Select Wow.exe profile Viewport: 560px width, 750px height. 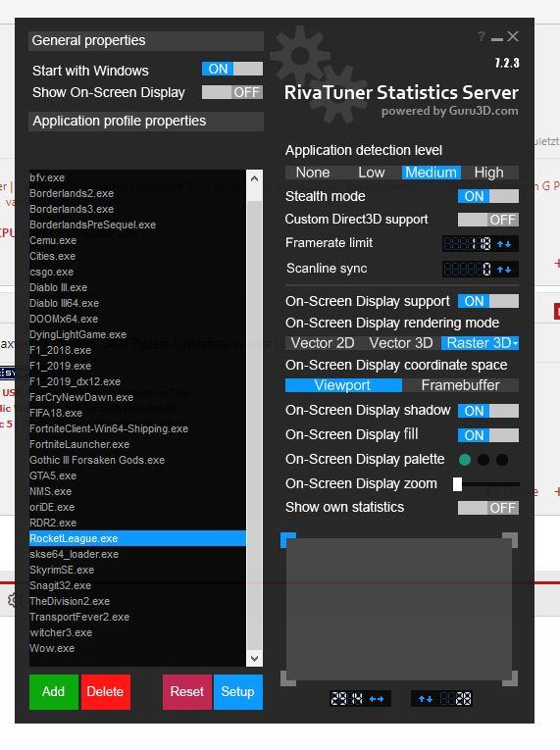coord(138,648)
